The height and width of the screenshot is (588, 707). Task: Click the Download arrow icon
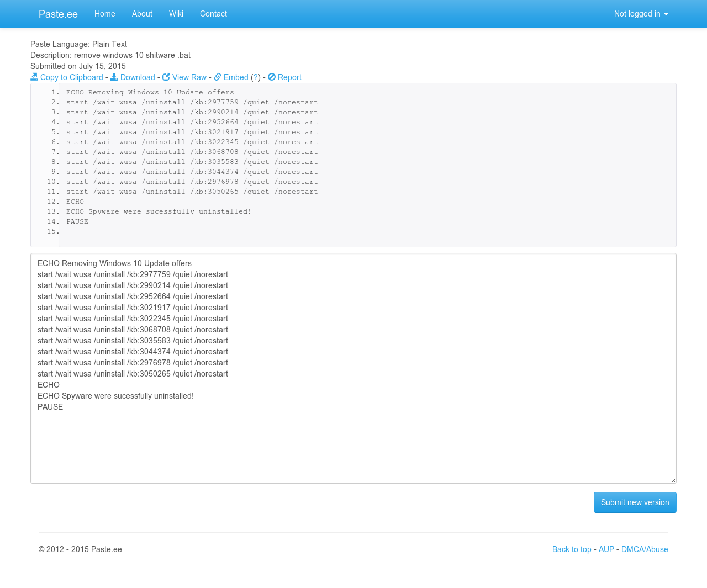(114, 77)
